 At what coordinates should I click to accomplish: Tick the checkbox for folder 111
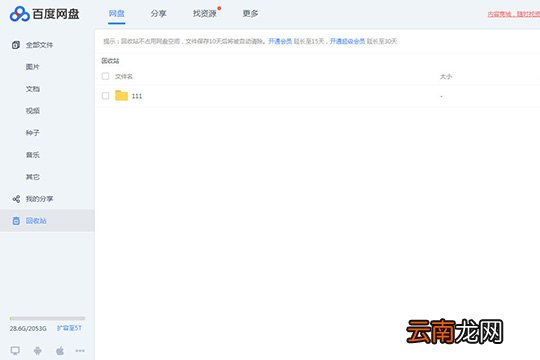pyautogui.click(x=105, y=96)
